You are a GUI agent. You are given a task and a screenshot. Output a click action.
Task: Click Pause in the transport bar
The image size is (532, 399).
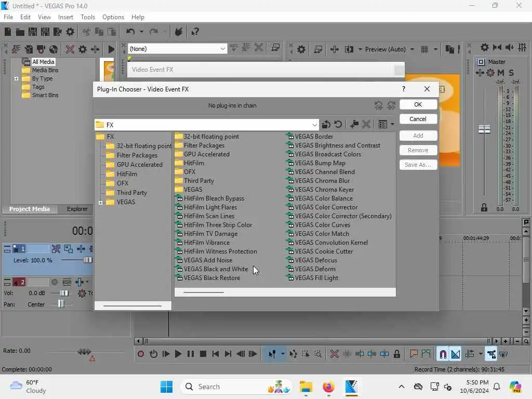click(190, 354)
